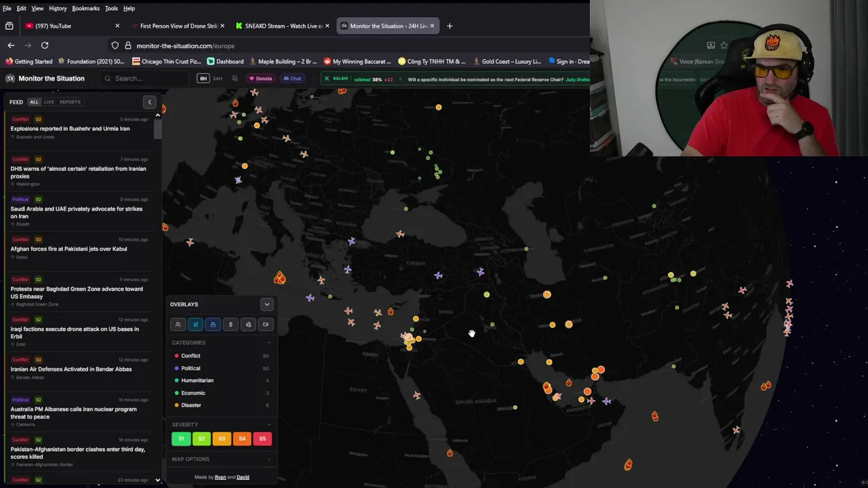Click the address bar padlock icon
The height and width of the screenshot is (488, 868).
(128, 45)
